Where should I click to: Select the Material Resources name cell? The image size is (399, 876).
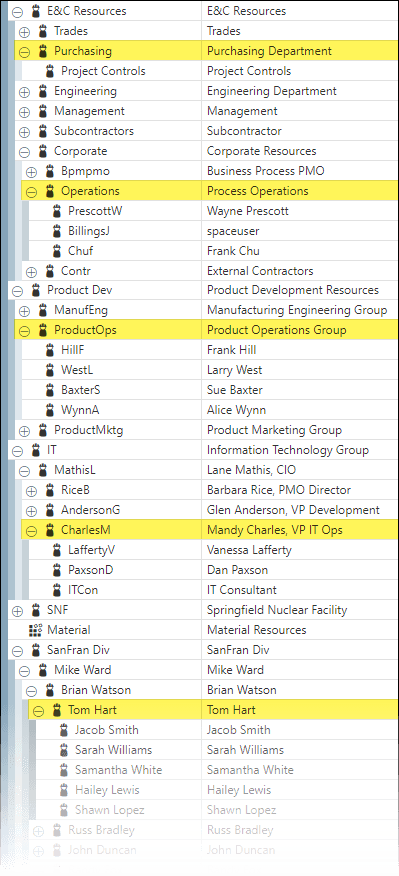[x=300, y=630]
